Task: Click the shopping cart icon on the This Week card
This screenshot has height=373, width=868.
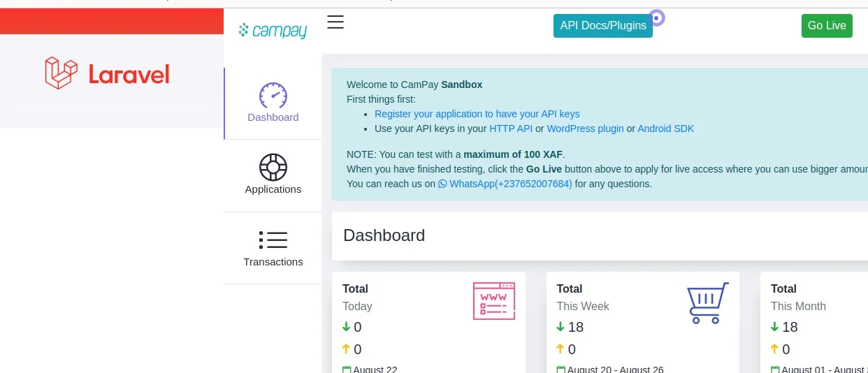Action: tap(708, 302)
